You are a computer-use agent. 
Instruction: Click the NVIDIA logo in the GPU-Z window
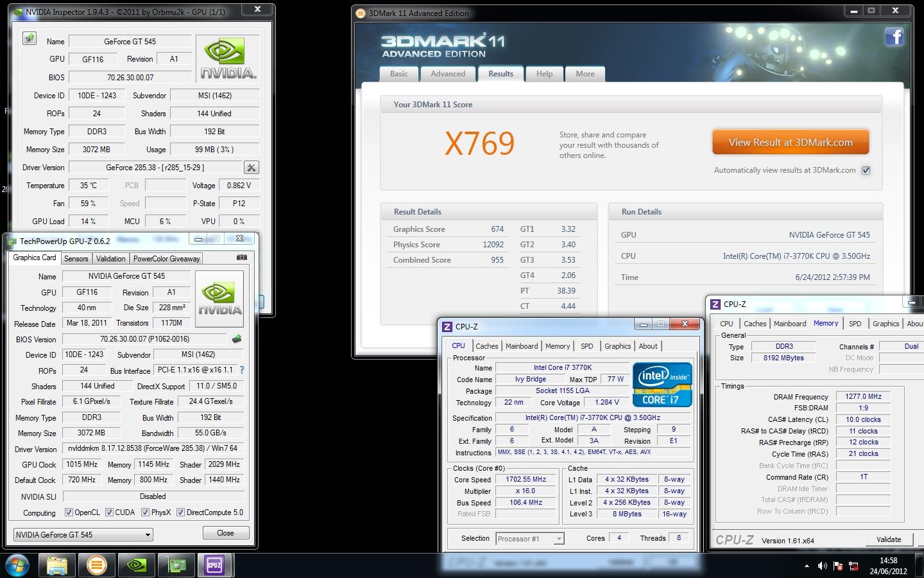tap(219, 300)
